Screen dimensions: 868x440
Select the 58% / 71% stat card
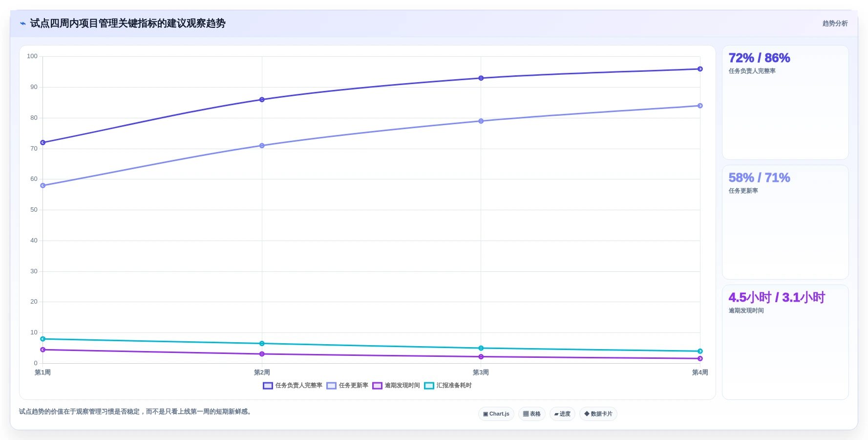(x=785, y=222)
